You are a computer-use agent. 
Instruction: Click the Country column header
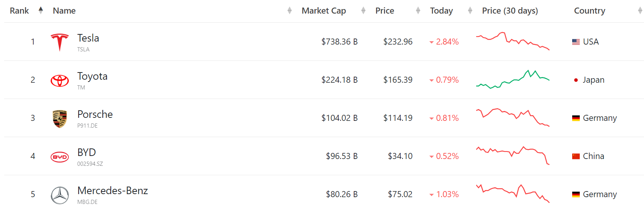[589, 11]
